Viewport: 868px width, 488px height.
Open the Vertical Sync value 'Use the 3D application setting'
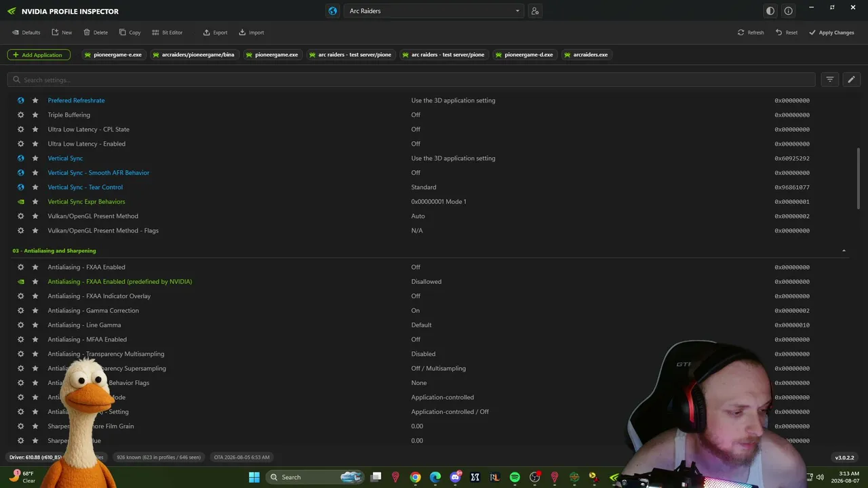click(453, 159)
